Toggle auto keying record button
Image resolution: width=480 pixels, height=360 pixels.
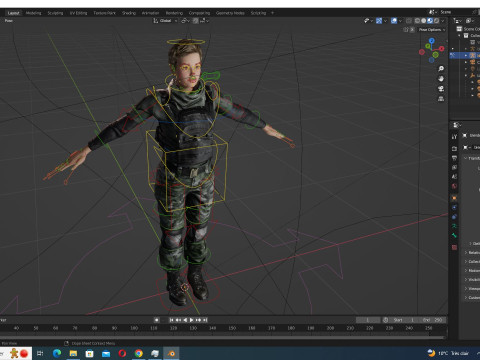tap(156, 320)
